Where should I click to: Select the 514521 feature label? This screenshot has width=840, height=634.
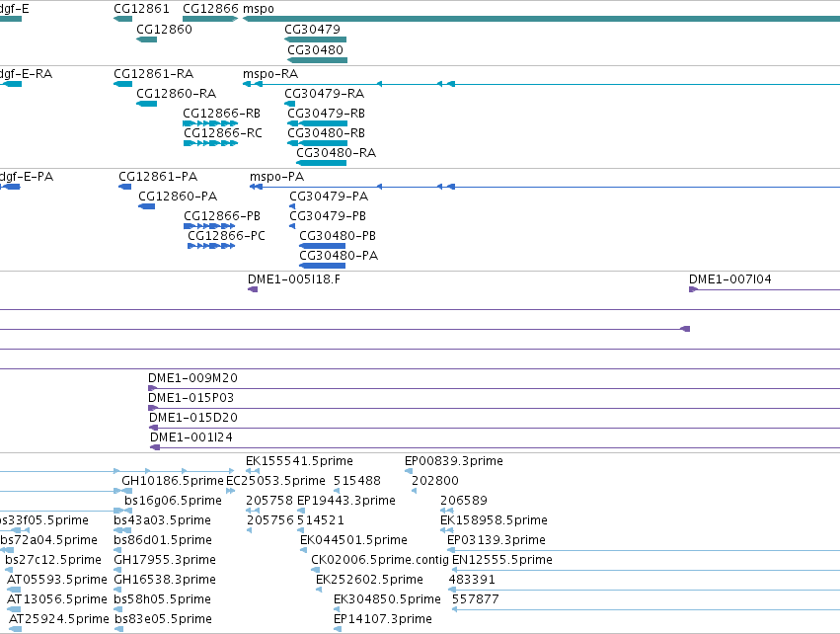(321, 520)
